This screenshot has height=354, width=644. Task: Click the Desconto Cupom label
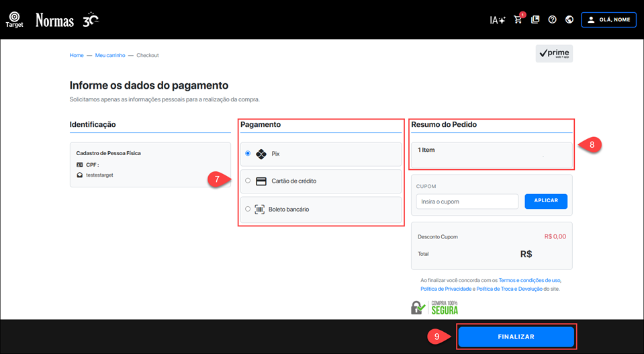coord(438,237)
